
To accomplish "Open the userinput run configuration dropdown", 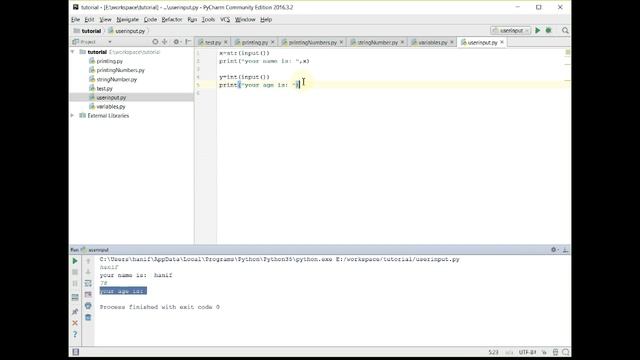I will (x=511, y=31).
